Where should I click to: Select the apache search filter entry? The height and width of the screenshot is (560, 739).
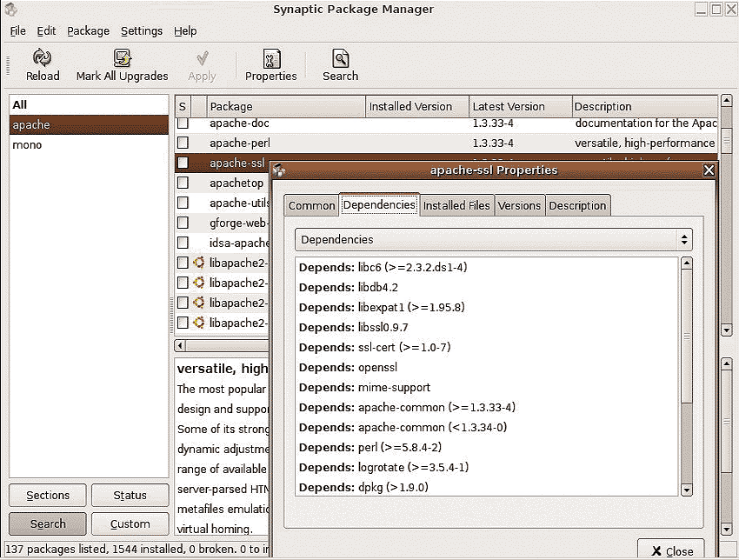point(89,125)
